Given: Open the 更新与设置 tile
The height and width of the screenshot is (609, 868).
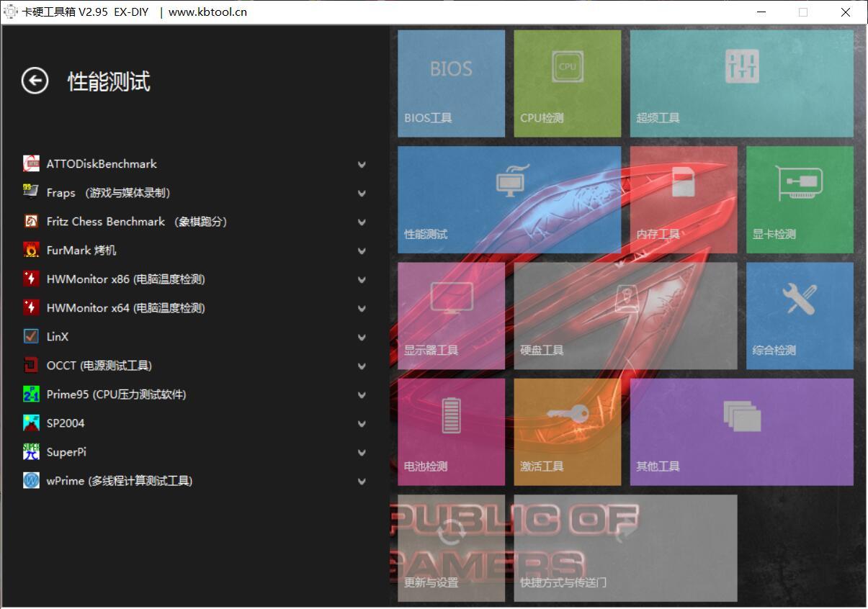Looking at the screenshot, I should [x=451, y=548].
